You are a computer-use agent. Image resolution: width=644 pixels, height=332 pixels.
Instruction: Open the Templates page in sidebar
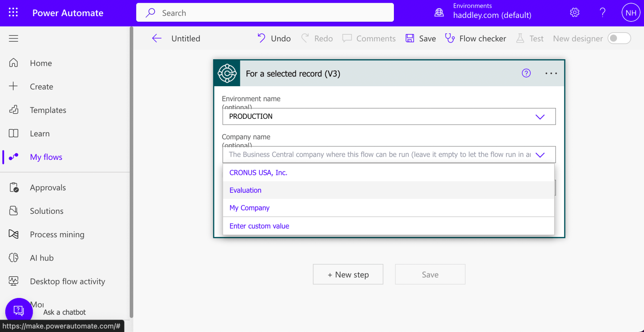pyautogui.click(x=48, y=110)
